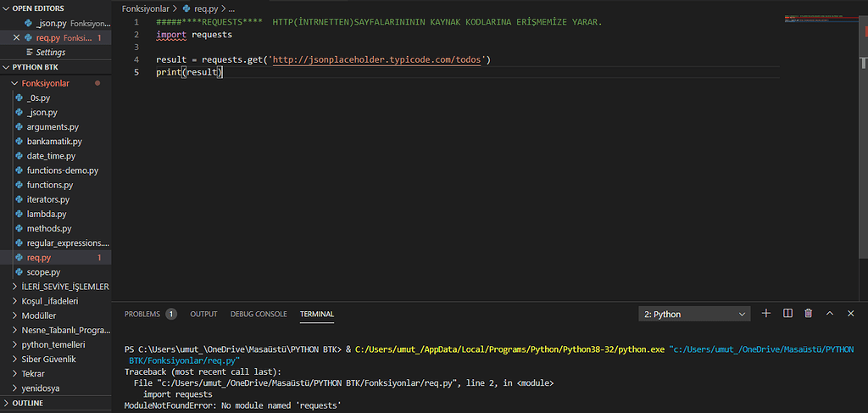Screen dimensions: 868x413
Task: Click the Python icon beside _json.py
Action: pos(30,24)
